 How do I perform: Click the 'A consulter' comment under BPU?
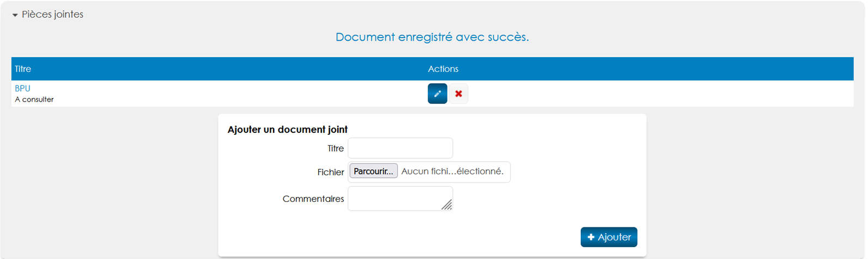tap(34, 100)
